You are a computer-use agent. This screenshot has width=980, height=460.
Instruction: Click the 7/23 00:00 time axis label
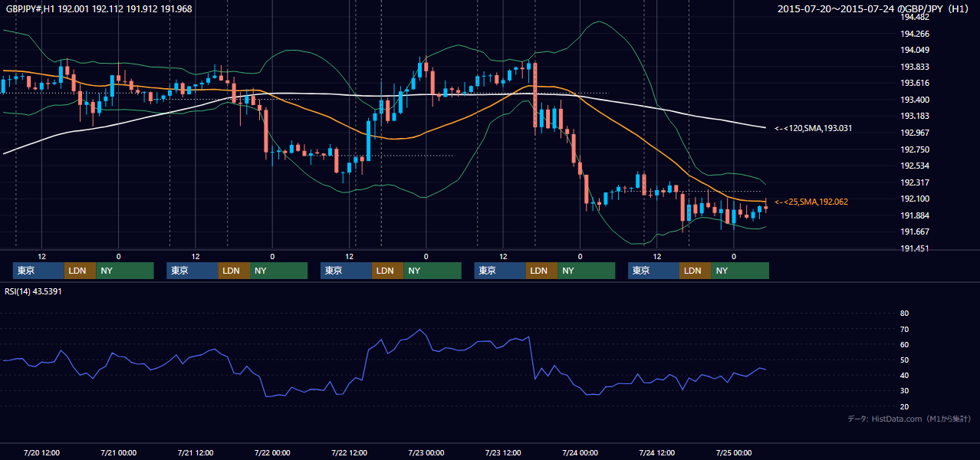[426, 452]
